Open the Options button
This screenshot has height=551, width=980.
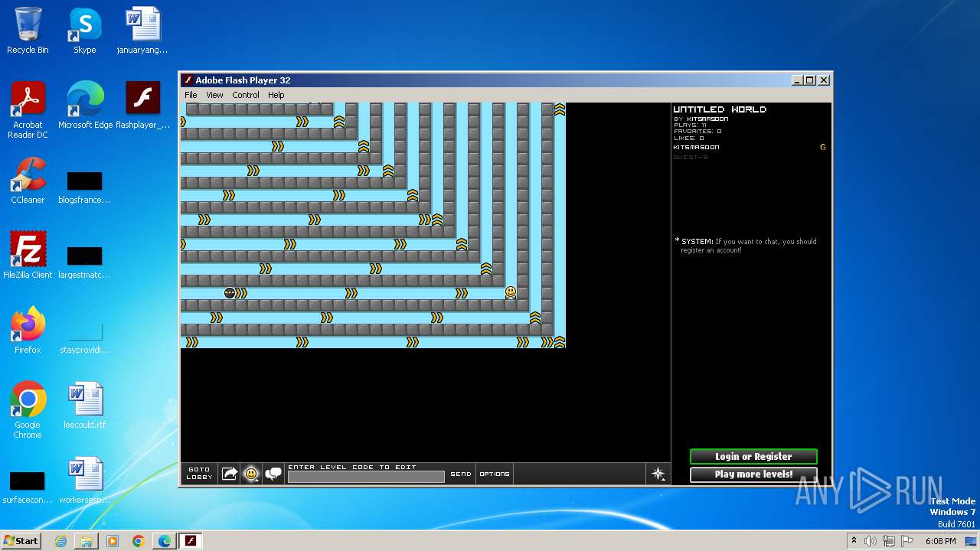coord(495,474)
